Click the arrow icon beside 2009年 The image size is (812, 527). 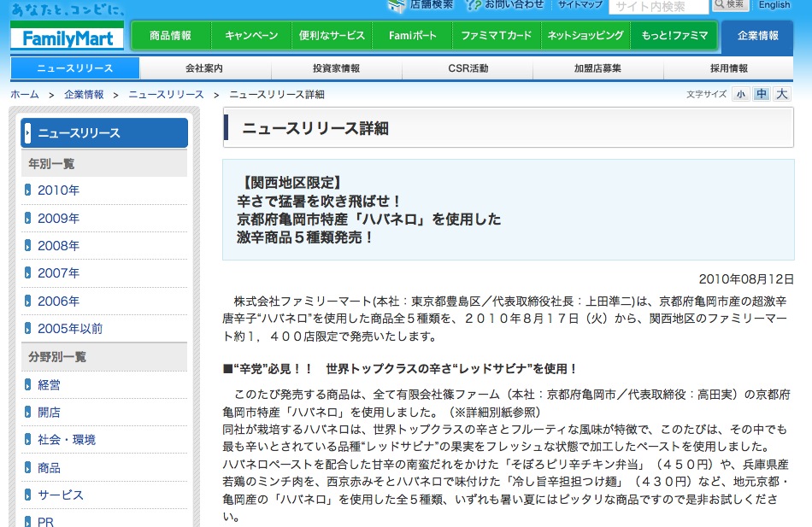pos(28,219)
